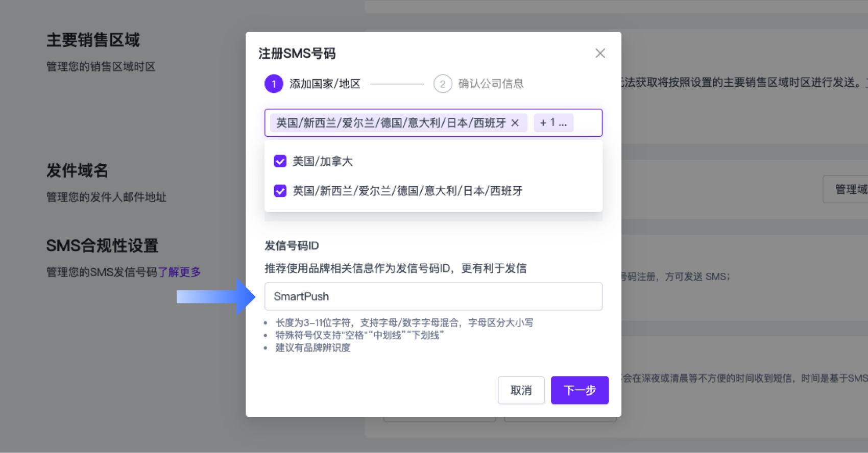Viewport: 868px width, 453px height.
Task: Remove the 英国/新西兰 selected tag via its X
Action: 515,123
